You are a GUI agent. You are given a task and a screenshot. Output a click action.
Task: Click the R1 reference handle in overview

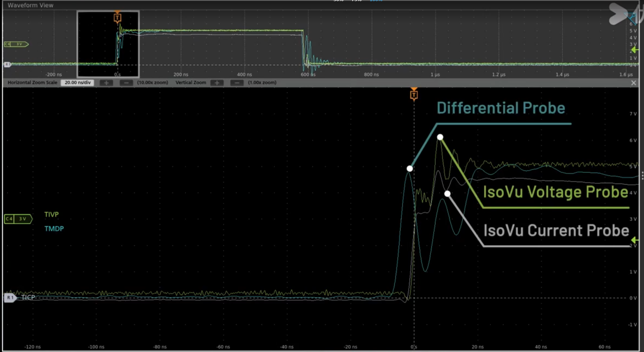(7, 64)
